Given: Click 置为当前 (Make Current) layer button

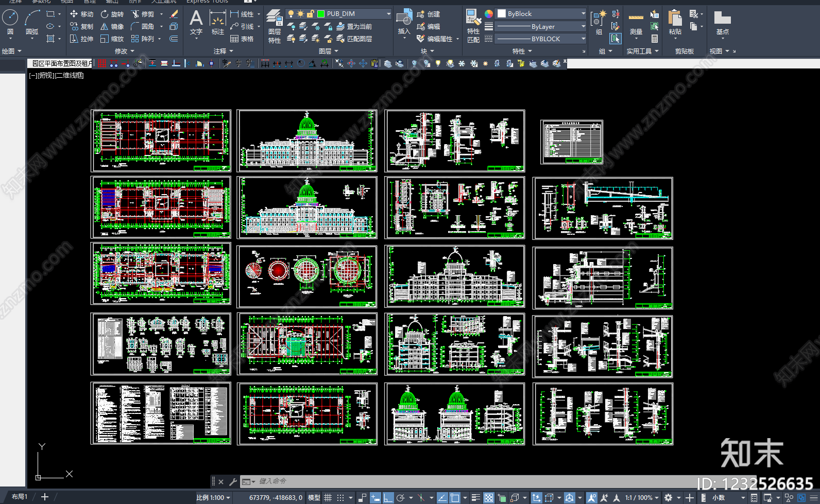Looking at the screenshot, I should pyautogui.click(x=354, y=26).
